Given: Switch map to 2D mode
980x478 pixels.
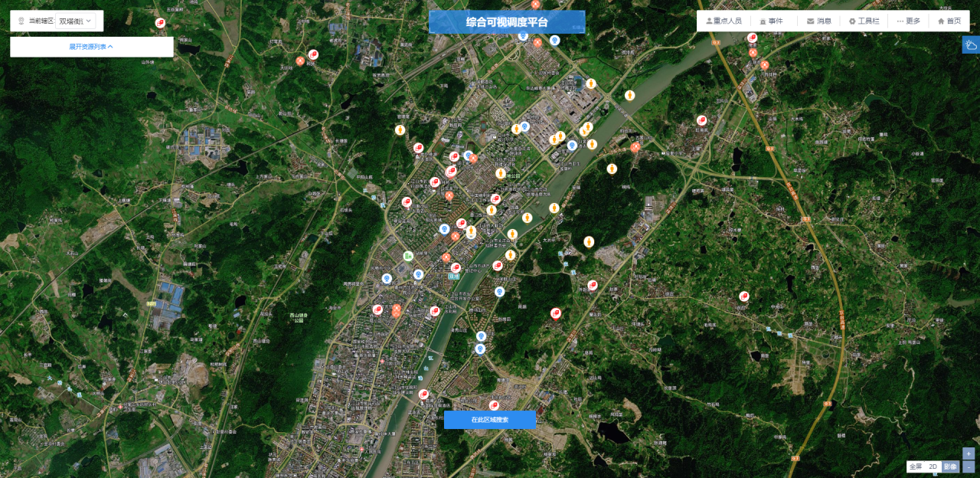Looking at the screenshot, I should click(x=933, y=467).
